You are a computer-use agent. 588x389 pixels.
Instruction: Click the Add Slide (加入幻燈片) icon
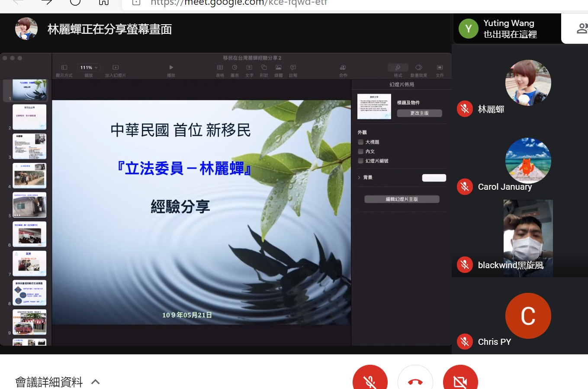(x=116, y=68)
